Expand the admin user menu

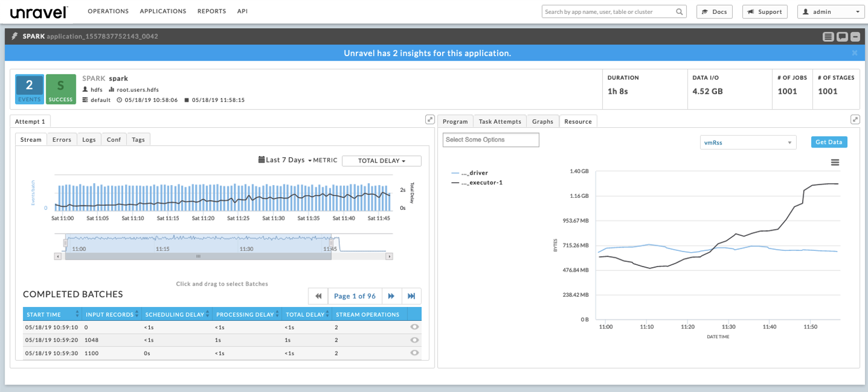[x=830, y=12]
